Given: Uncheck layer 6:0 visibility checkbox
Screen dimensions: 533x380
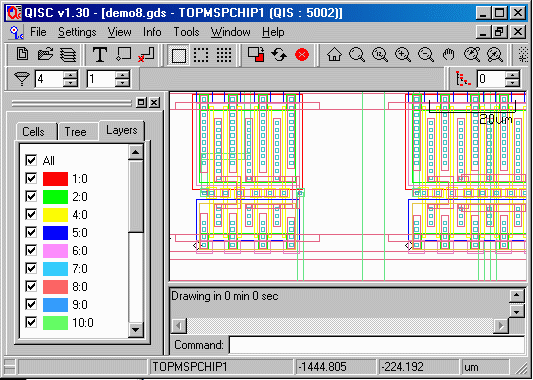Looking at the screenshot, I should (x=31, y=250).
